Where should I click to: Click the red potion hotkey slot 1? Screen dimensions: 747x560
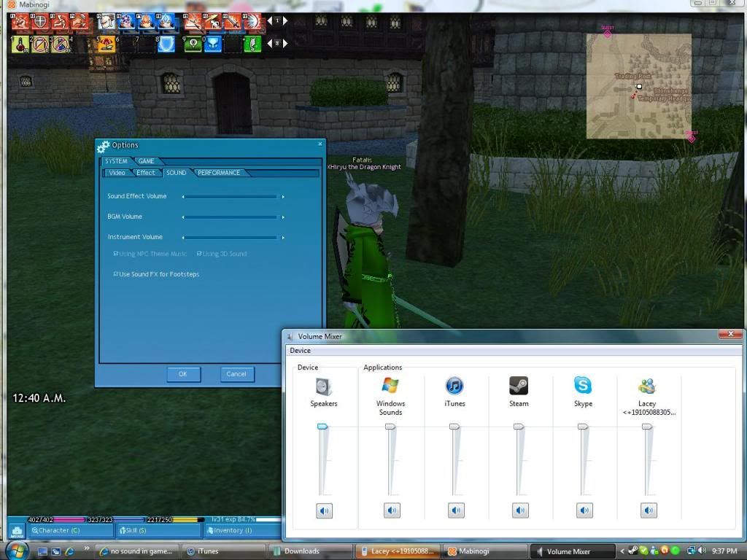coord(20,44)
